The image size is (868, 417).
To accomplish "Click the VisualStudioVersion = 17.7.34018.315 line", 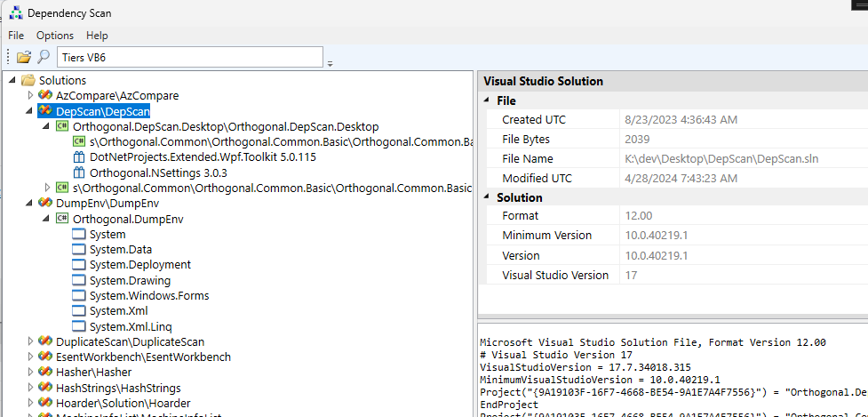I will pos(585,367).
